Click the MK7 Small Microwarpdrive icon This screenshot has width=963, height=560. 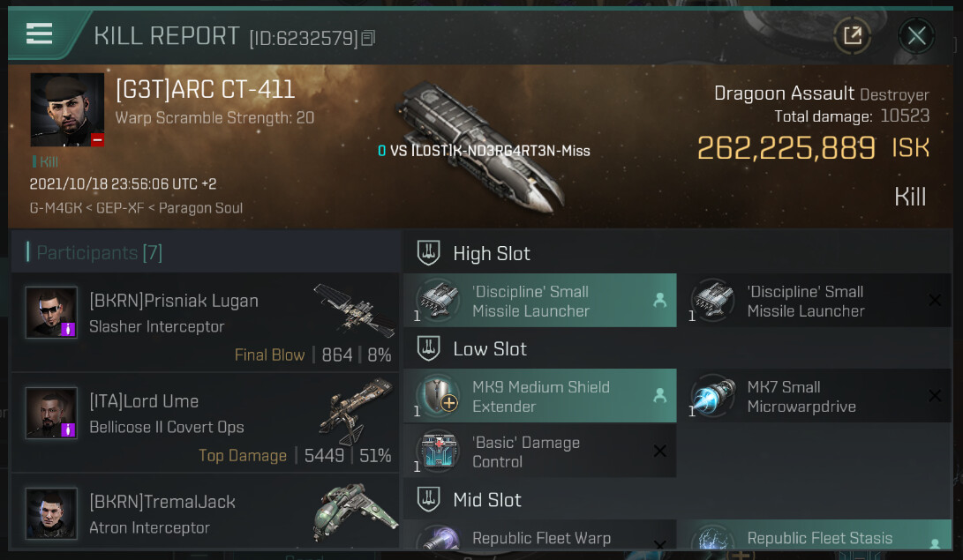pyautogui.click(x=712, y=397)
